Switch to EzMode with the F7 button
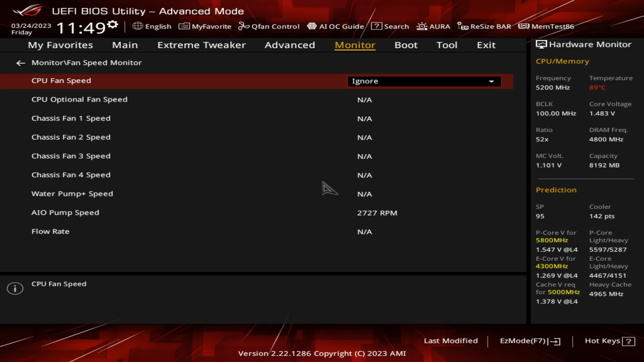The image size is (644, 362). [530, 341]
